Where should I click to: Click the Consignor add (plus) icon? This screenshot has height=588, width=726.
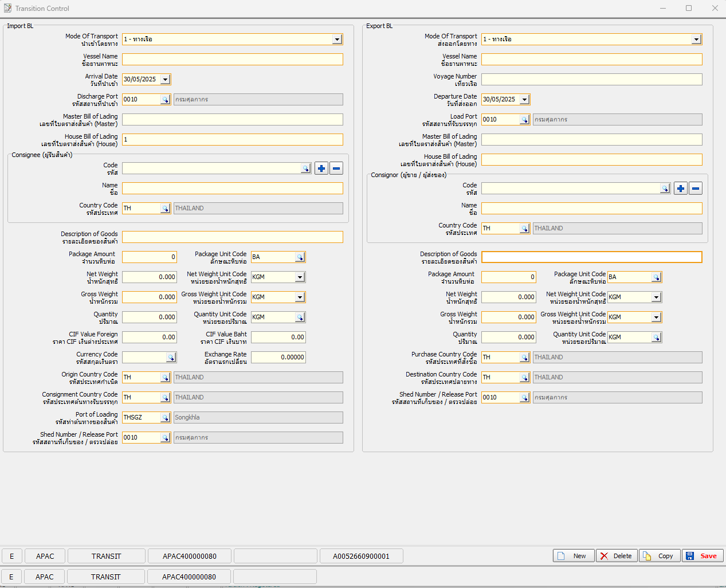[x=681, y=189]
